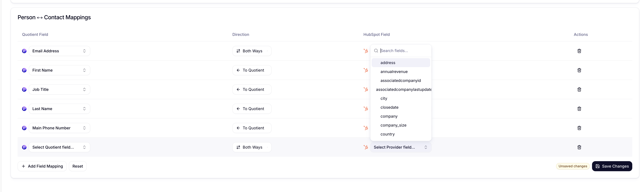Image resolution: width=644 pixels, height=192 pixels.
Task: Save Changes to the field mappings
Action: (612, 166)
